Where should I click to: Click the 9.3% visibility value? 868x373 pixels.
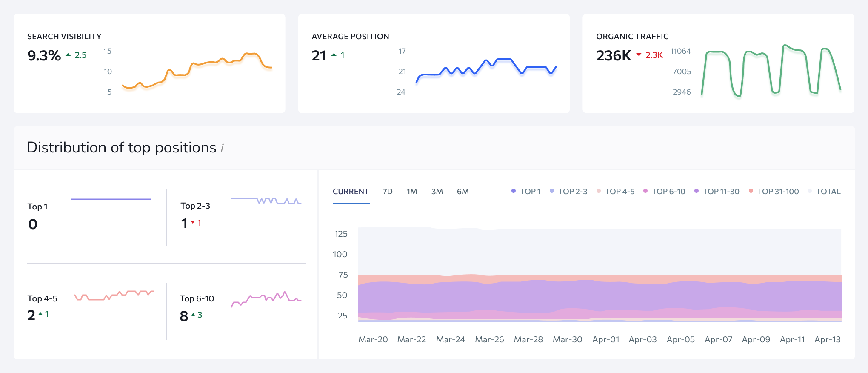pyautogui.click(x=44, y=55)
